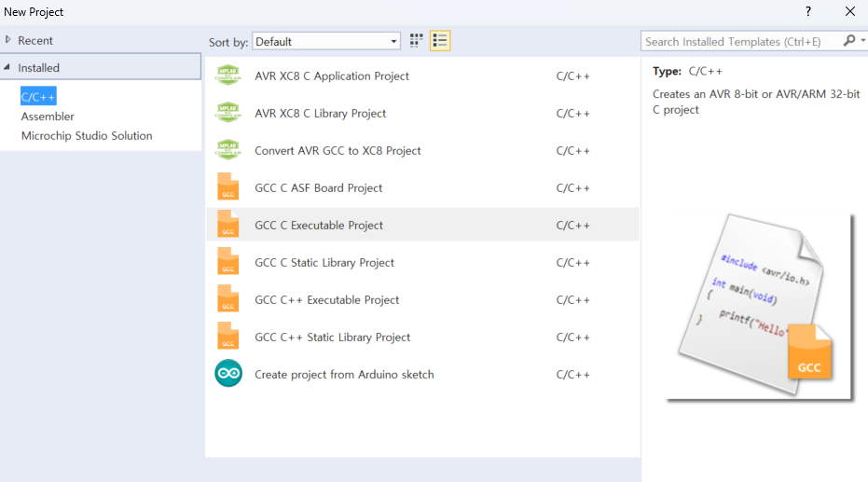This screenshot has height=482, width=868.
Task: Click the Arduino sketch project icon
Action: tap(228, 374)
